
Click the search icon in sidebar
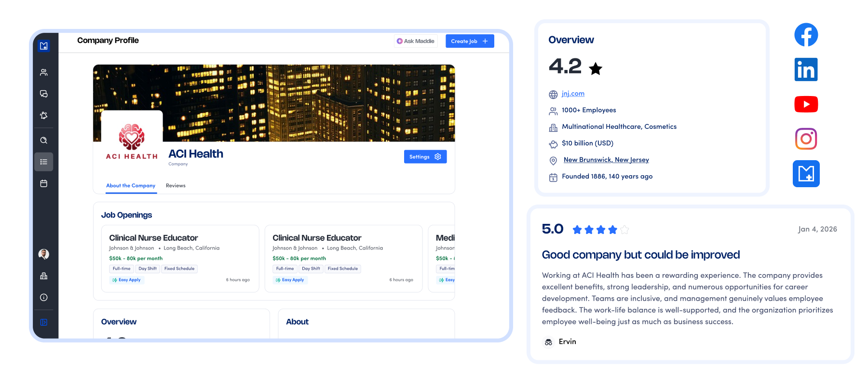(44, 140)
